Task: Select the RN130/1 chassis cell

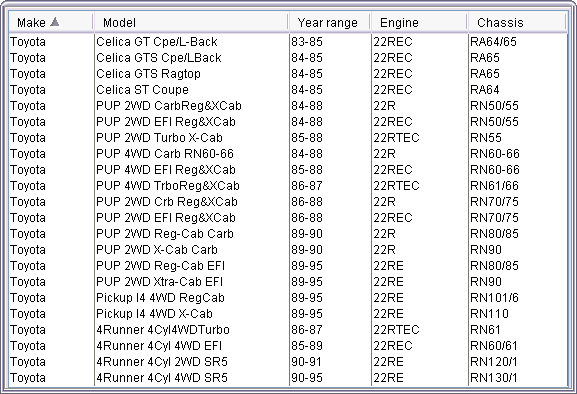Action: pos(518,378)
